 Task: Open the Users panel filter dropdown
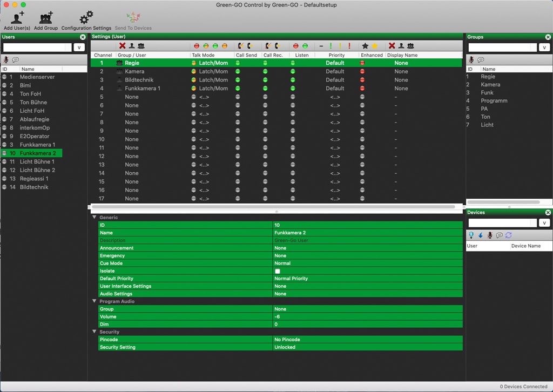point(79,48)
